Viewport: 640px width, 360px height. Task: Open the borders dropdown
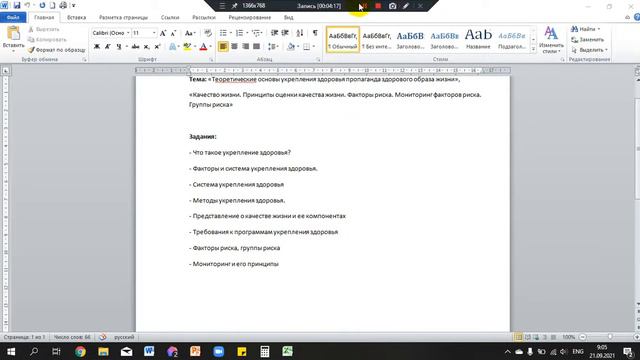[x=313, y=47]
